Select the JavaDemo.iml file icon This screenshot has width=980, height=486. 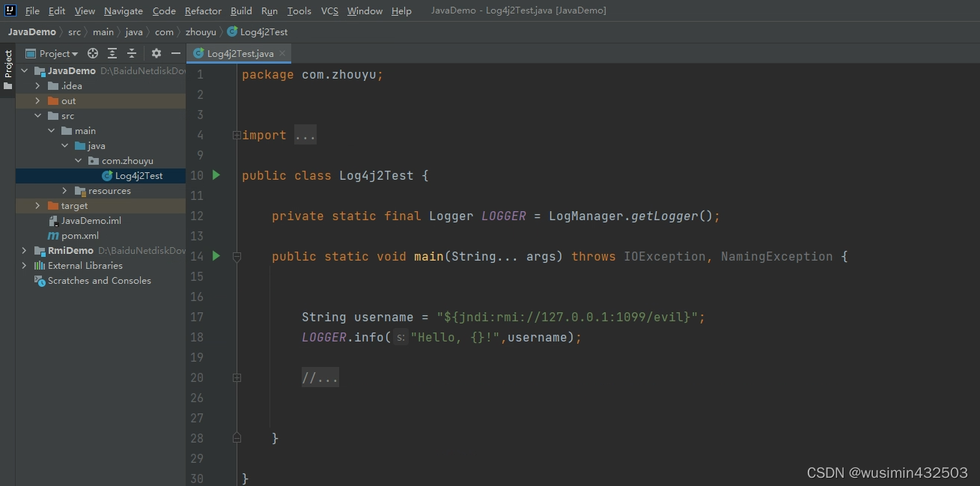pos(53,221)
